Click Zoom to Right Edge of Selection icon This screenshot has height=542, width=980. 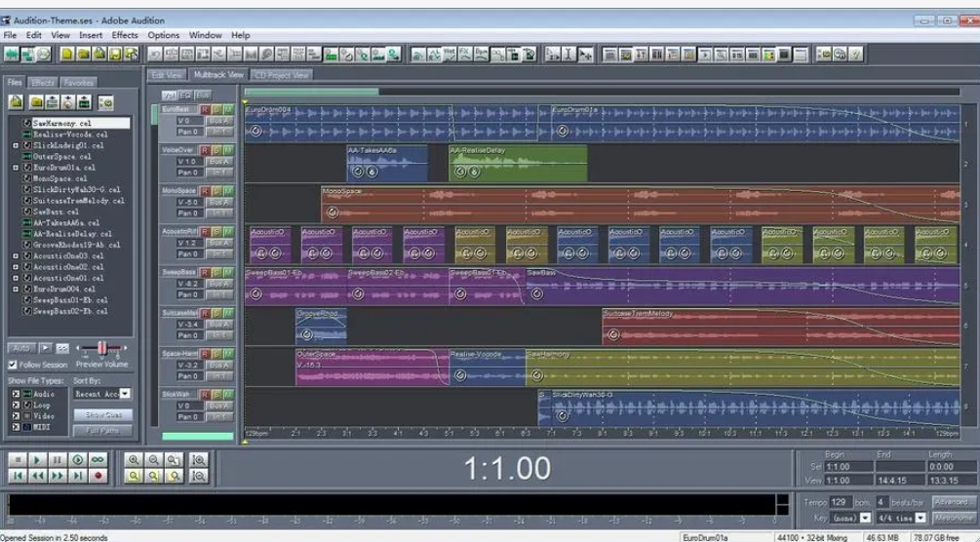pos(175,476)
